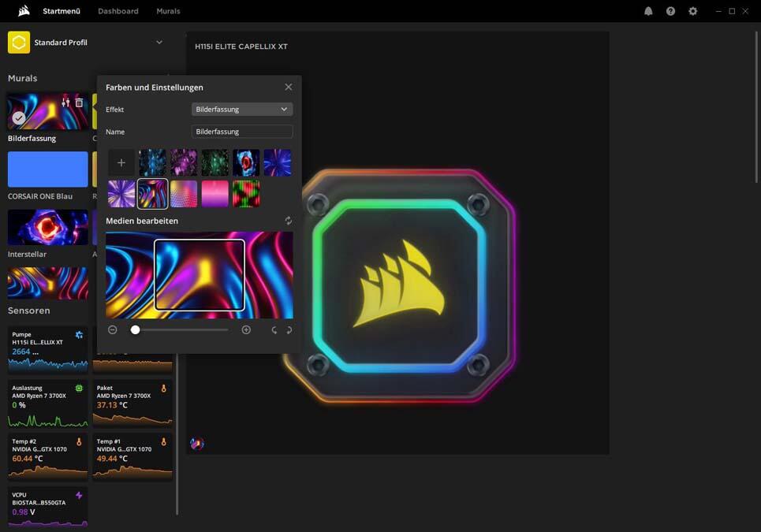Click the thermometer icon on Paket sensor
The height and width of the screenshot is (532, 761).
coord(163,388)
